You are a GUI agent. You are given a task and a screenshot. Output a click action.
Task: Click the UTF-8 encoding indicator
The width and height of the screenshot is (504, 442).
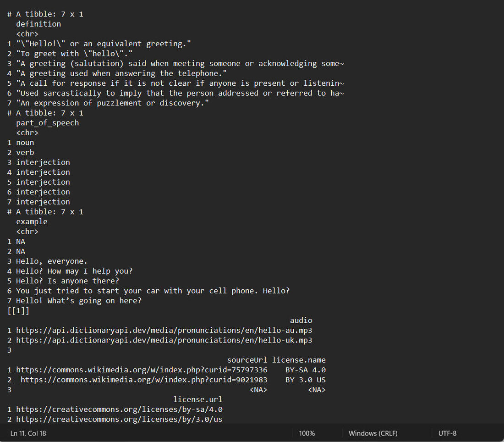[x=447, y=433]
